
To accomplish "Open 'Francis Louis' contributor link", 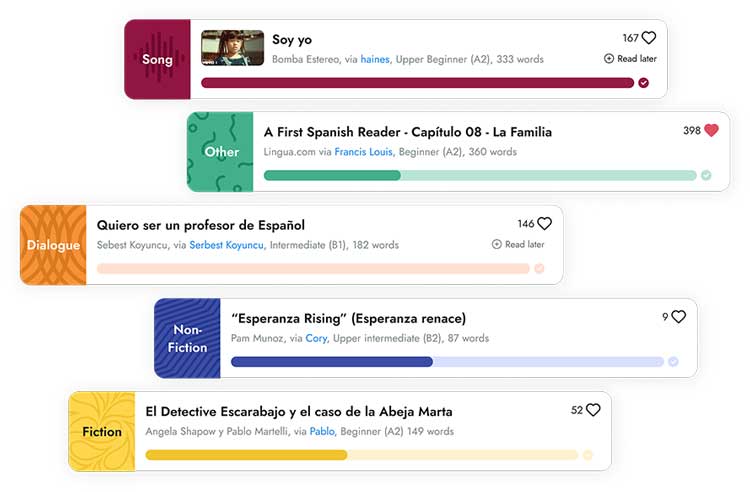I will pos(363,152).
